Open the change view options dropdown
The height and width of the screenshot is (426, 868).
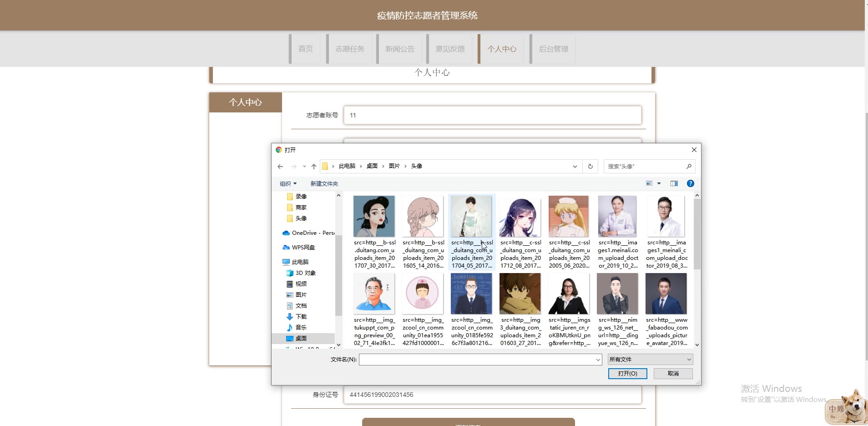click(x=659, y=183)
